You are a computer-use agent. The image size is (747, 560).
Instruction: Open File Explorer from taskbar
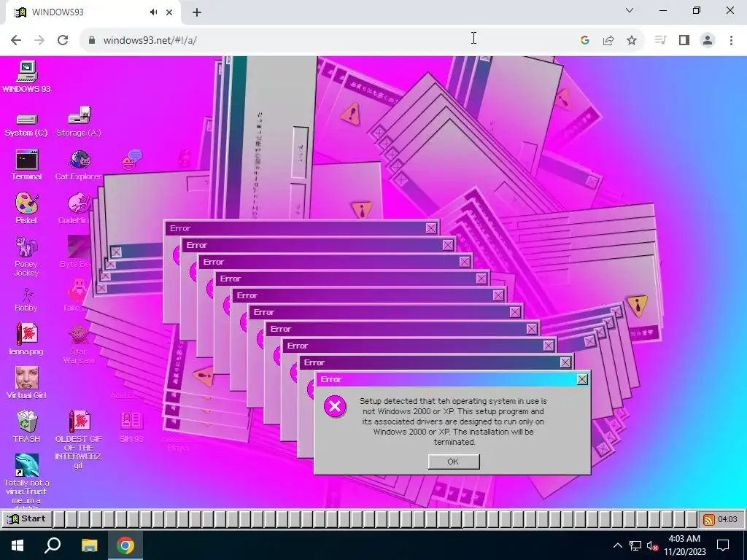[x=89, y=545]
